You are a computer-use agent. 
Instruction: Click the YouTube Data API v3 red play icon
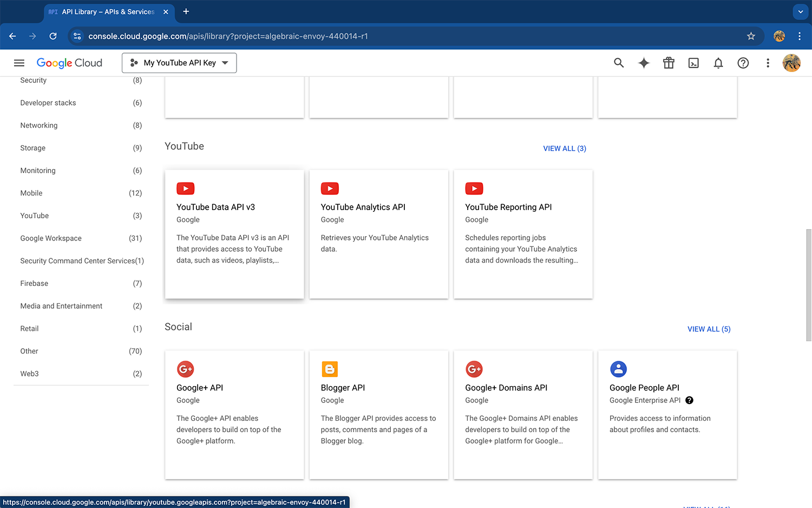pyautogui.click(x=185, y=188)
